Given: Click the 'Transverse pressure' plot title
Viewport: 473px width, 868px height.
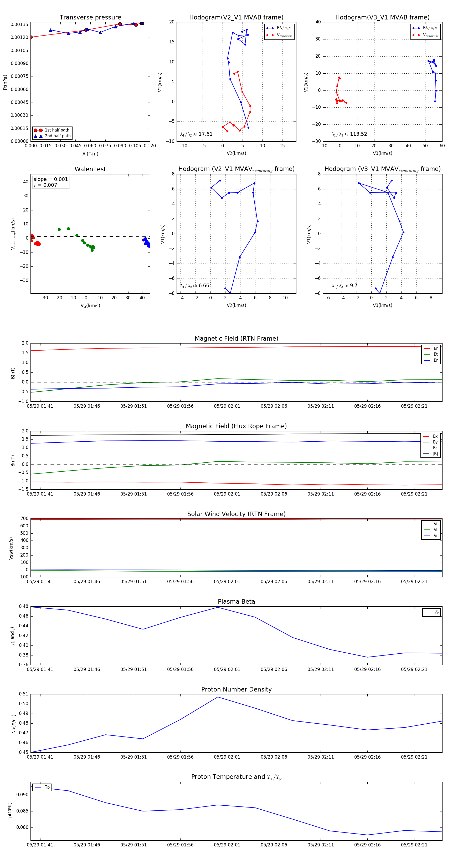Looking at the screenshot, I should [x=90, y=17].
